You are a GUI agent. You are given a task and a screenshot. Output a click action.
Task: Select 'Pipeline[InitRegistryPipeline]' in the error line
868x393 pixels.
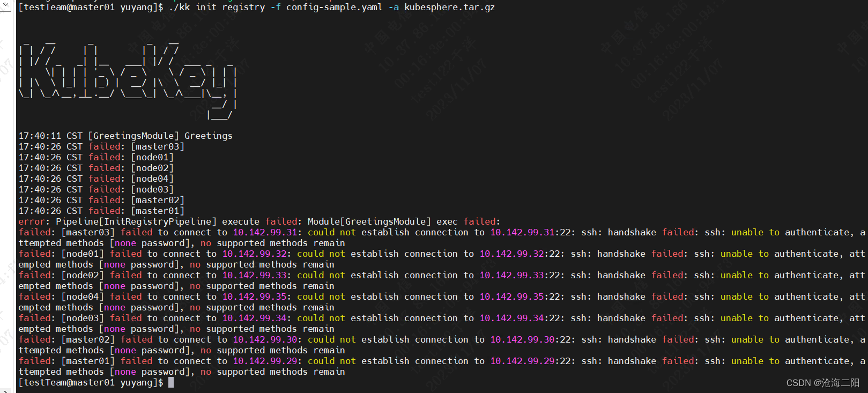136,221
